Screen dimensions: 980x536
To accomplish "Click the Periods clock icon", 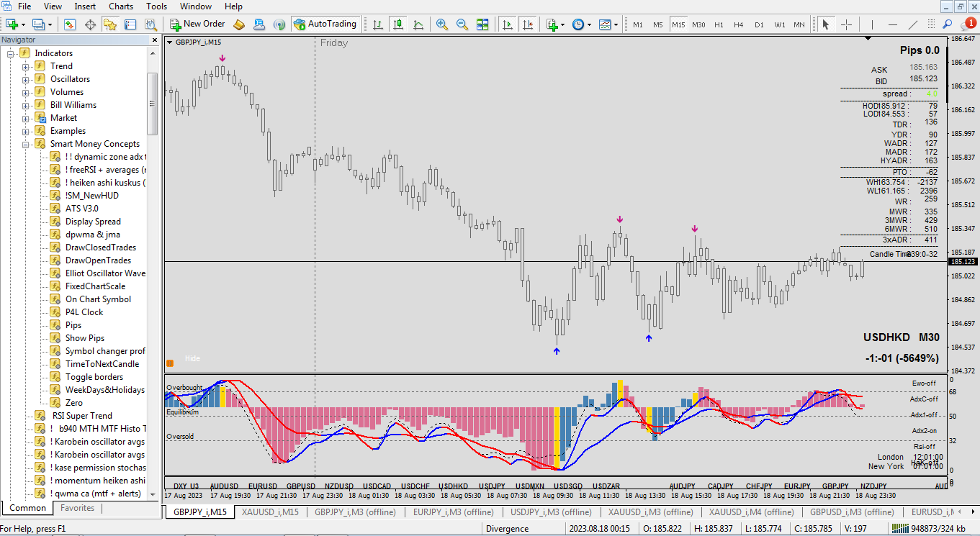I will point(578,24).
